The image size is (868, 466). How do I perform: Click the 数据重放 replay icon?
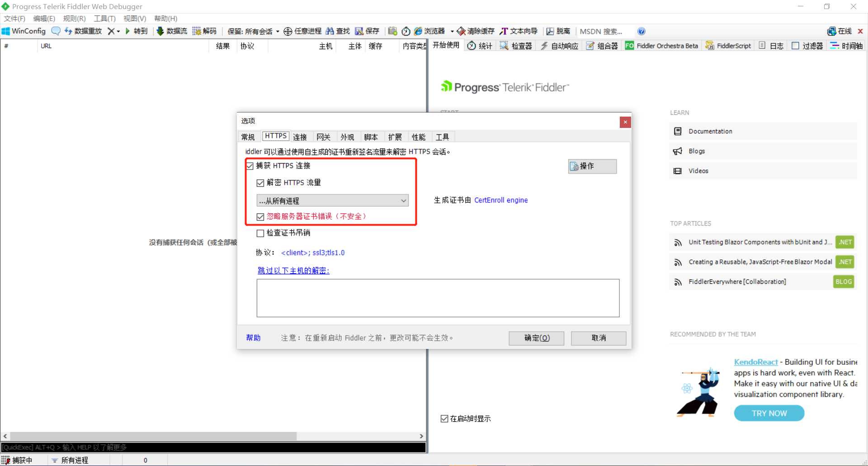(69, 31)
